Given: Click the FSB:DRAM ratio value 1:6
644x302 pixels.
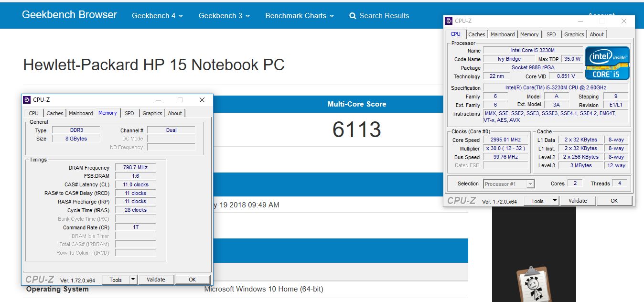Looking at the screenshot, I should click(x=136, y=176).
